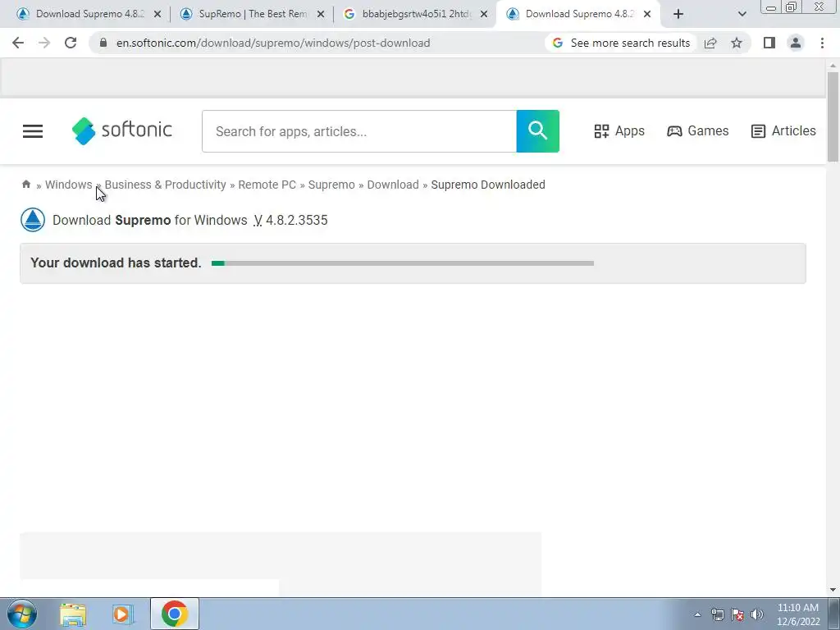The image size is (840, 630).
Task: Click Your download has started text
Action: coord(116,263)
